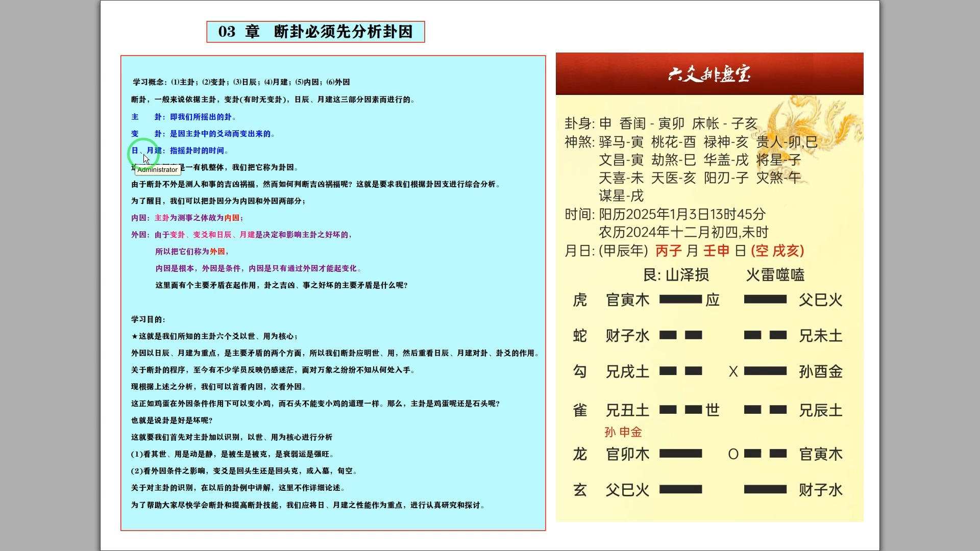
Task: Click the '谋星-戌' entry
Action: tap(621, 196)
